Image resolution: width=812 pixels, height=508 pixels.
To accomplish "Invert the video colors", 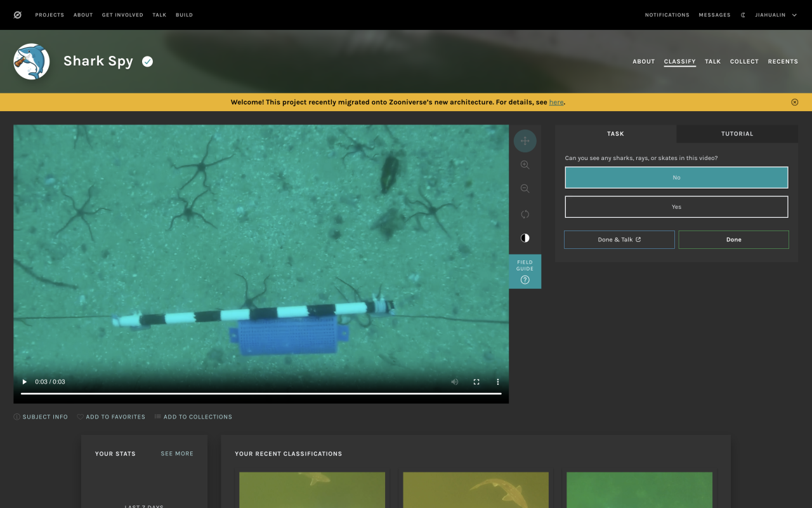I will click(525, 238).
